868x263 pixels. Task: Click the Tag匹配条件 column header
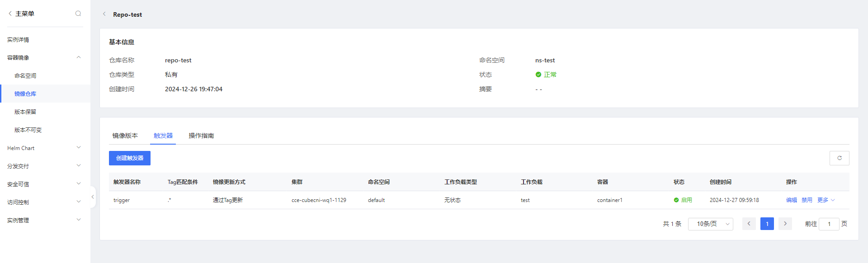click(183, 182)
